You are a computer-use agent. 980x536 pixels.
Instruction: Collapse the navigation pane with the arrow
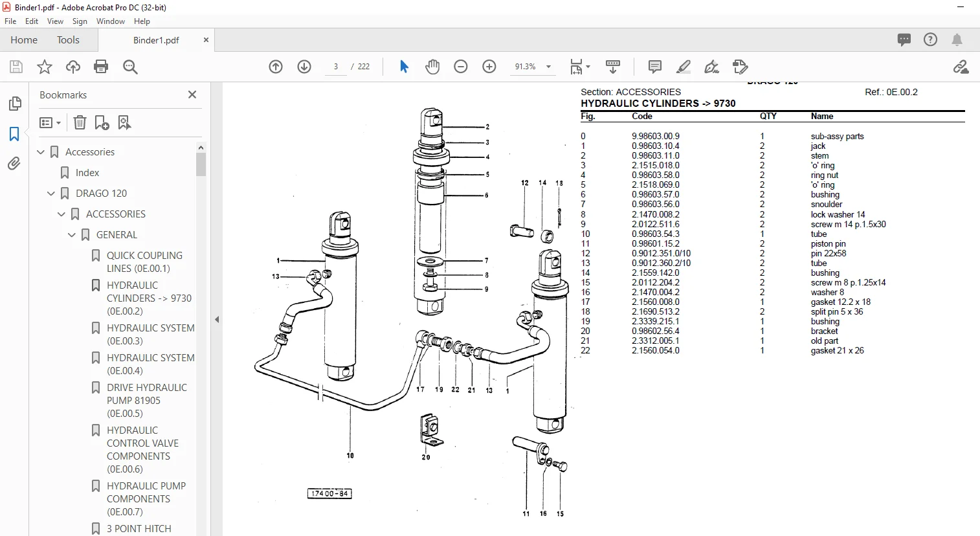217,319
